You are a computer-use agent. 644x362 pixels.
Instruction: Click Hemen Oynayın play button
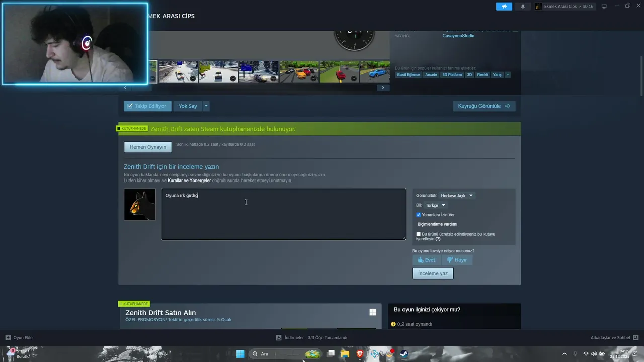[x=148, y=147]
